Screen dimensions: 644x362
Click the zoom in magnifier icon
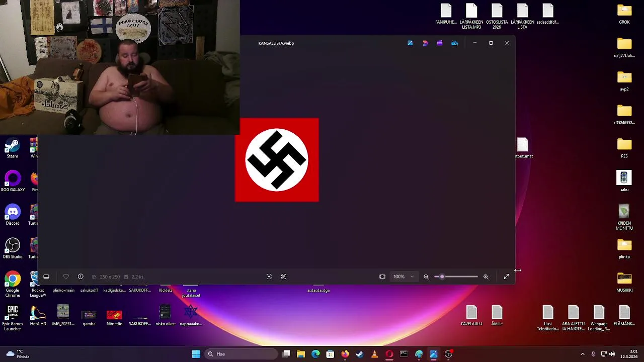(486, 277)
